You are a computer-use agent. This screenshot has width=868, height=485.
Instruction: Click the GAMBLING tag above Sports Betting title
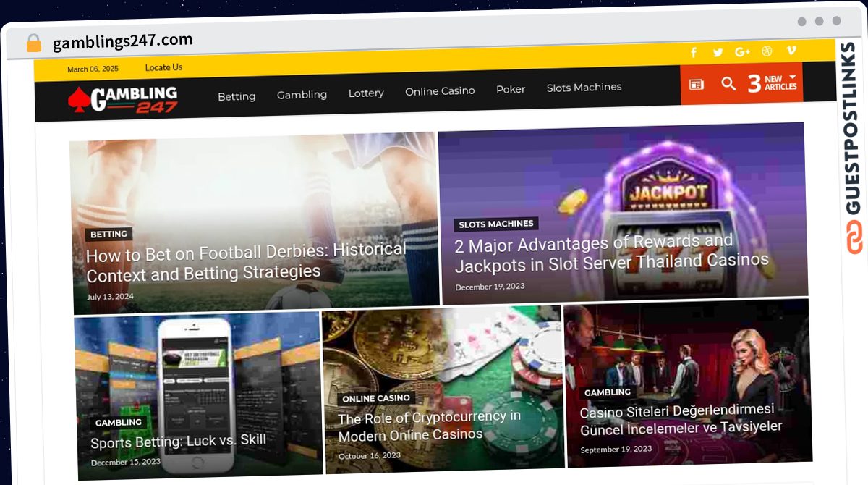click(119, 423)
